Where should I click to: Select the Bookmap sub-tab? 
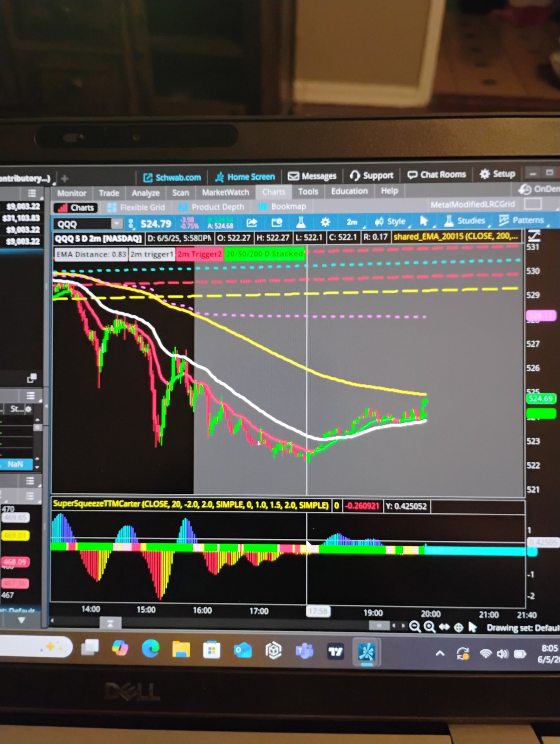coord(282,206)
